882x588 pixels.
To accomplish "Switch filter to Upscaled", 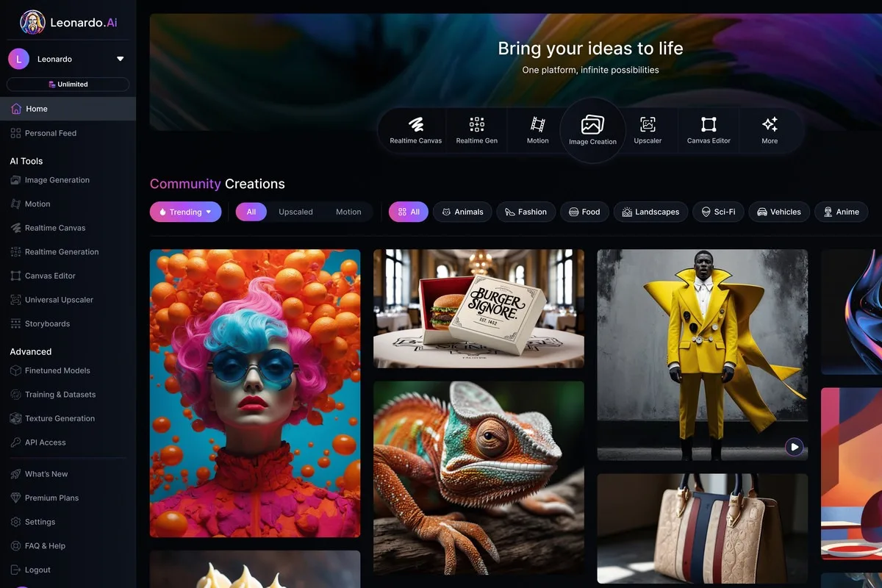I will click(x=295, y=212).
